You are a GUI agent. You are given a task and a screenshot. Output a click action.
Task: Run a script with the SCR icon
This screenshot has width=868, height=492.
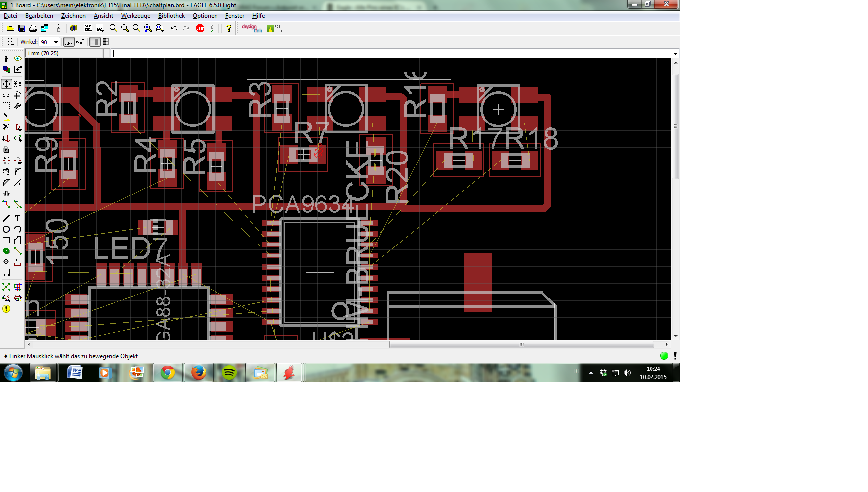pyautogui.click(x=88, y=29)
